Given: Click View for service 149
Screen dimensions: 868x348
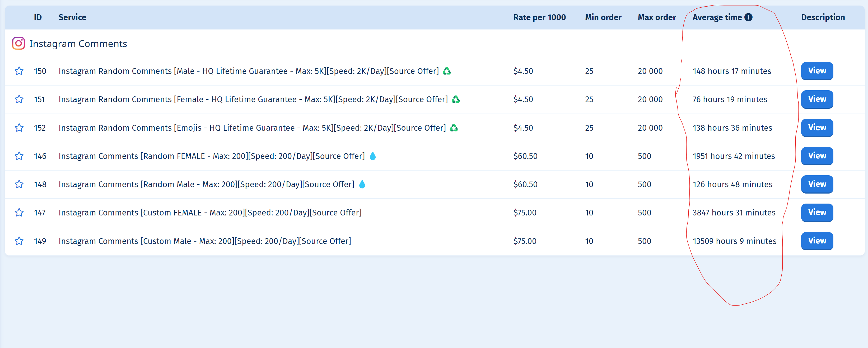Looking at the screenshot, I should point(817,241).
